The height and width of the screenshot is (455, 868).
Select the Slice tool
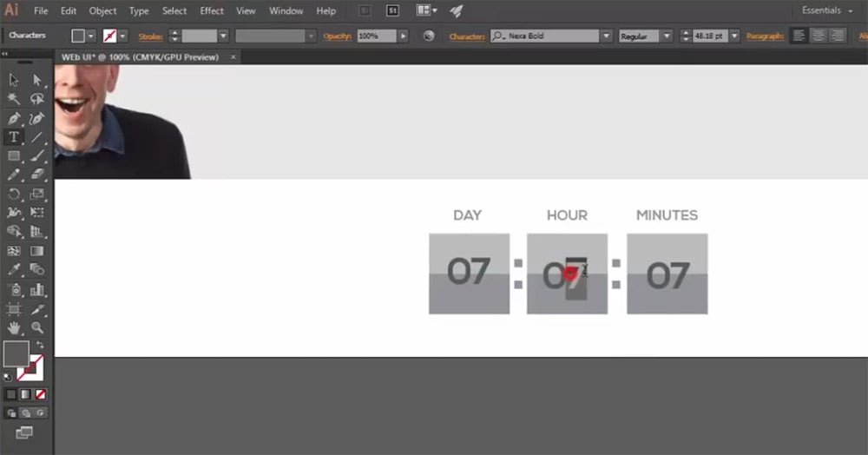[x=37, y=309]
